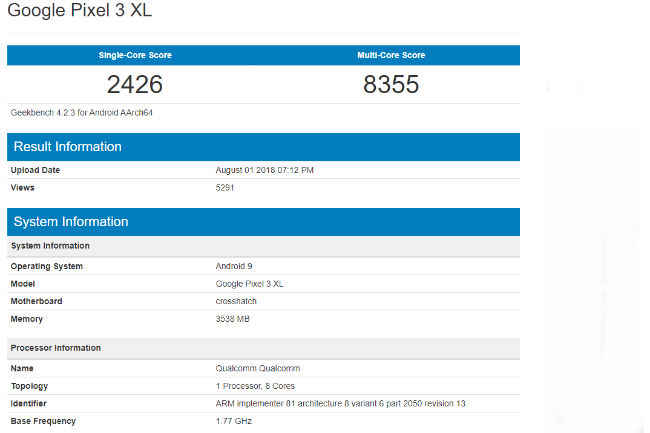This screenshot has height=433, width=650.
Task: Click the Google Pixel 3 XL model value
Action: pos(250,284)
